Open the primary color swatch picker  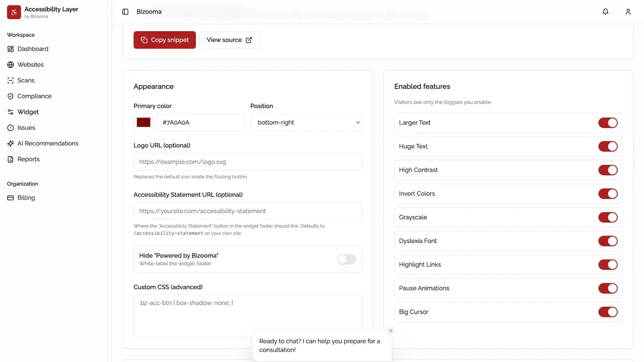[143, 122]
